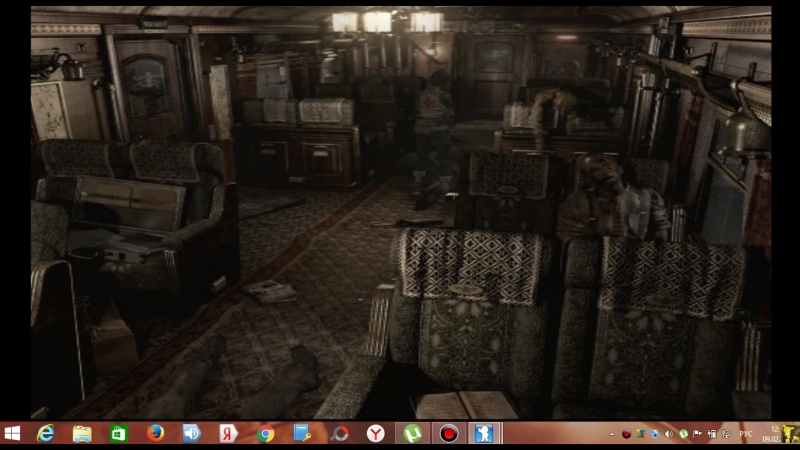Launch Mozilla Firefox from the taskbar
This screenshot has width=800, height=450.
tap(155, 434)
